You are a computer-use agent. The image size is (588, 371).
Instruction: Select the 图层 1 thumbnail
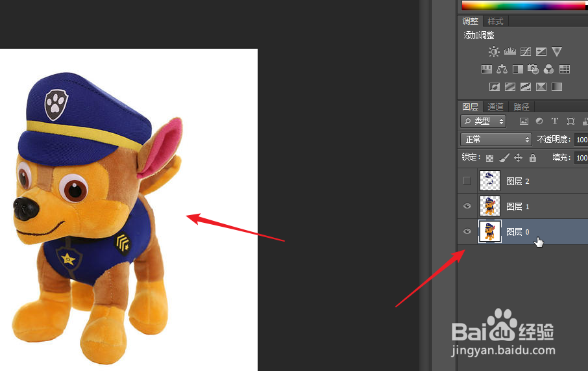click(490, 206)
